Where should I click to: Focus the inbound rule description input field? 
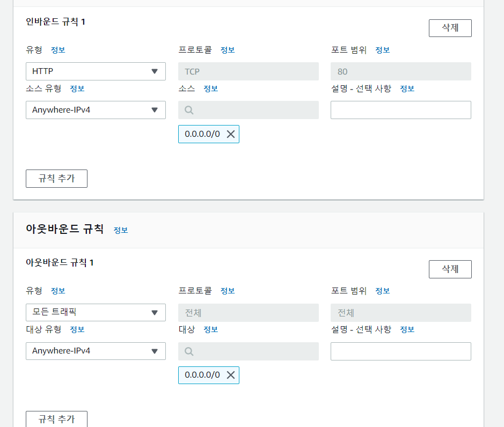point(401,110)
